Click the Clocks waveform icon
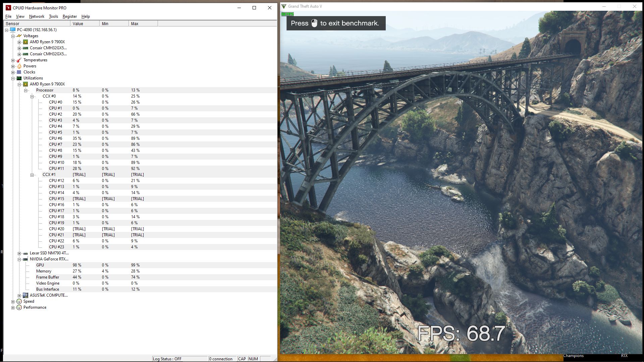 point(19,72)
